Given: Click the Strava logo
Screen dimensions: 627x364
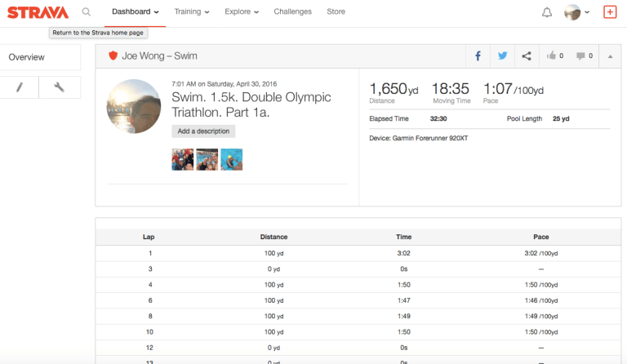Looking at the screenshot, I should (38, 12).
